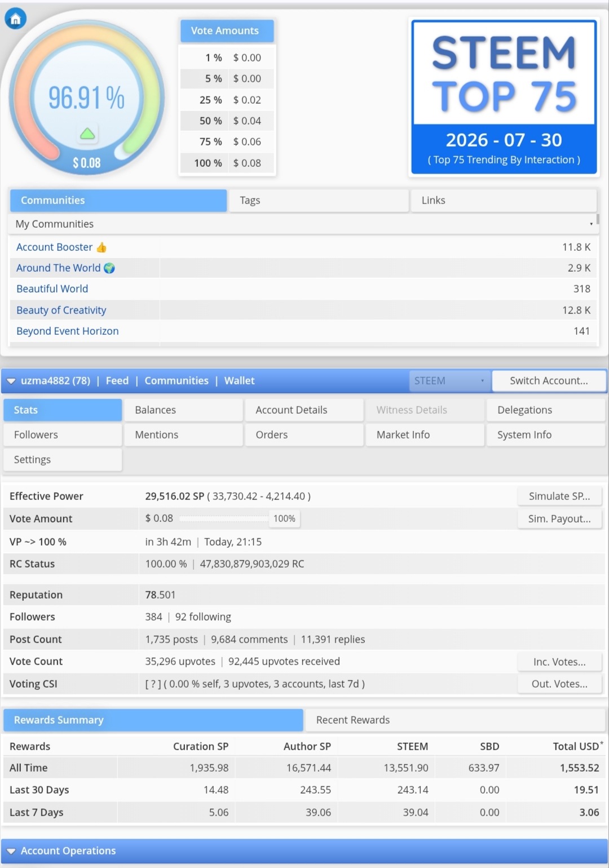Screen dimensions: 609x868
Task: Click the blue home icon
Action: coord(15,19)
